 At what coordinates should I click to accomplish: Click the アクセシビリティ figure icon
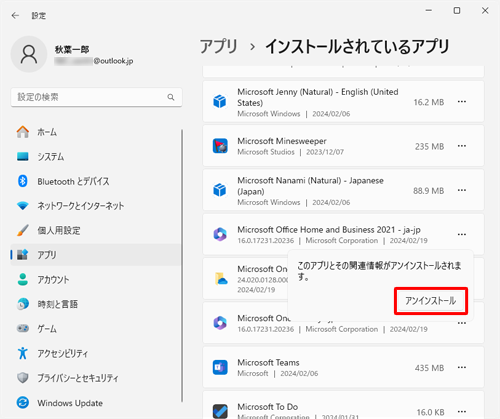click(23, 353)
